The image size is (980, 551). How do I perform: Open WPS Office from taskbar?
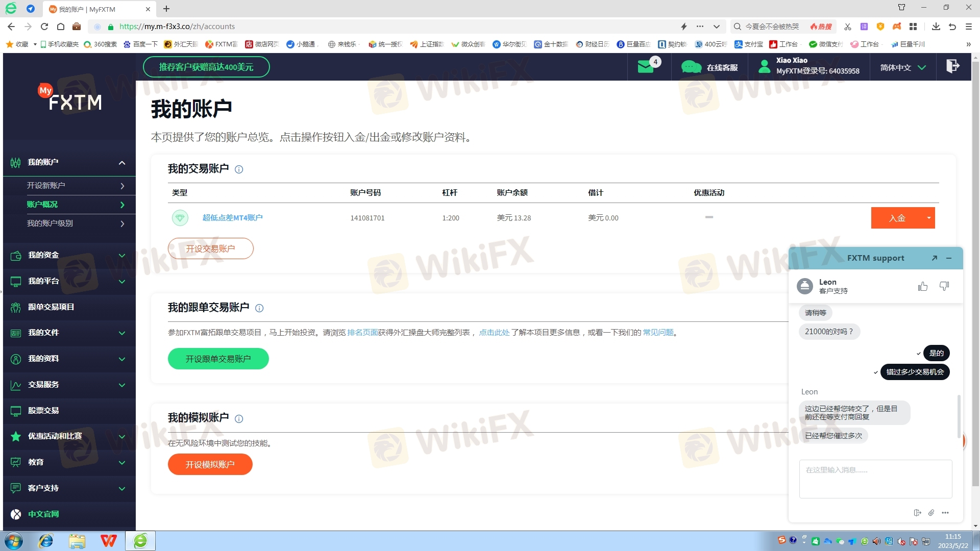109,541
